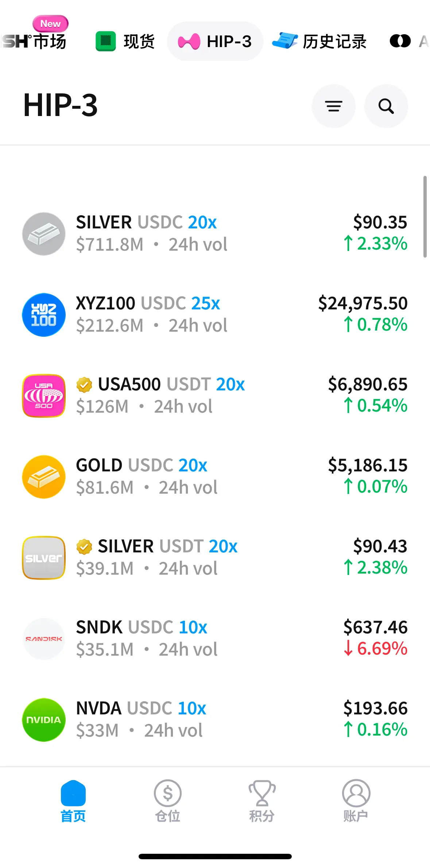Tap the gray SILVER USDT logo

point(44,558)
